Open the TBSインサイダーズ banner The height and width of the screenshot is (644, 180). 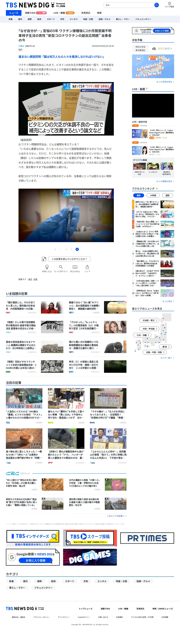click(x=33, y=538)
